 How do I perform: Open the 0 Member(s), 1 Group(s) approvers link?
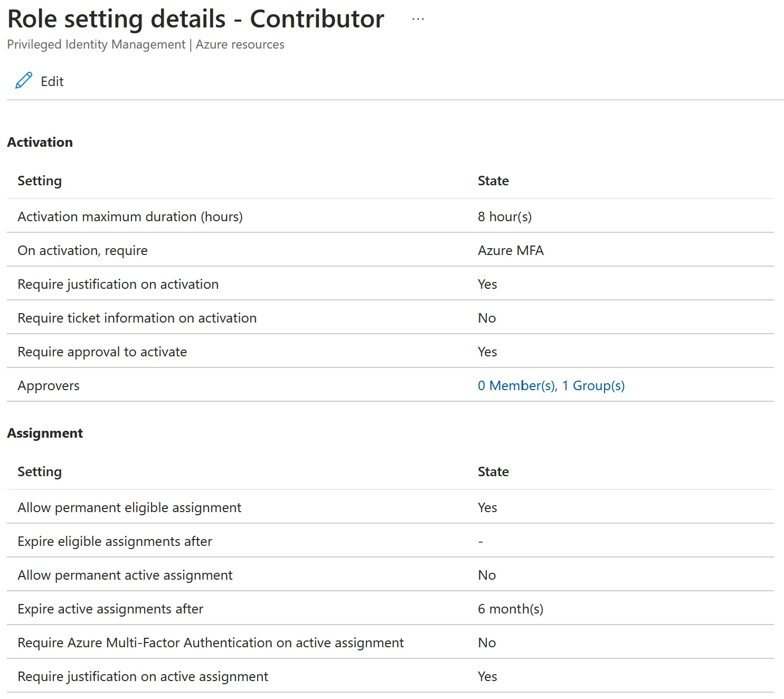[551, 386]
